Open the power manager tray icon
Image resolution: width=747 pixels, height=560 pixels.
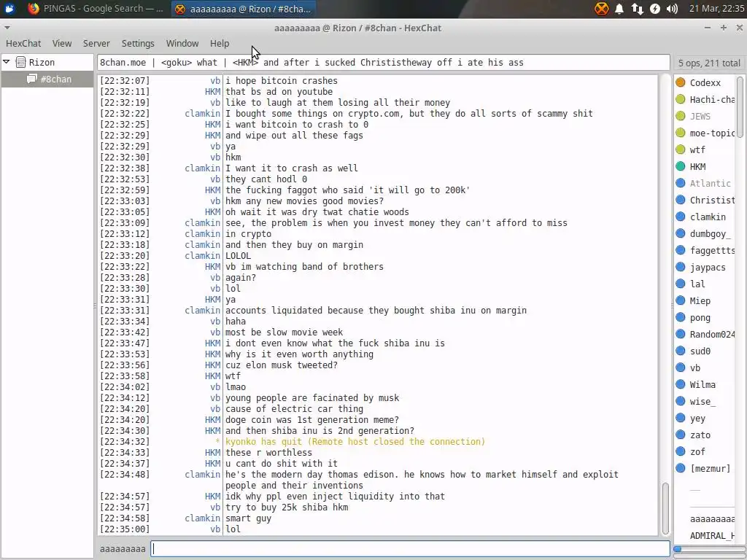click(x=655, y=9)
